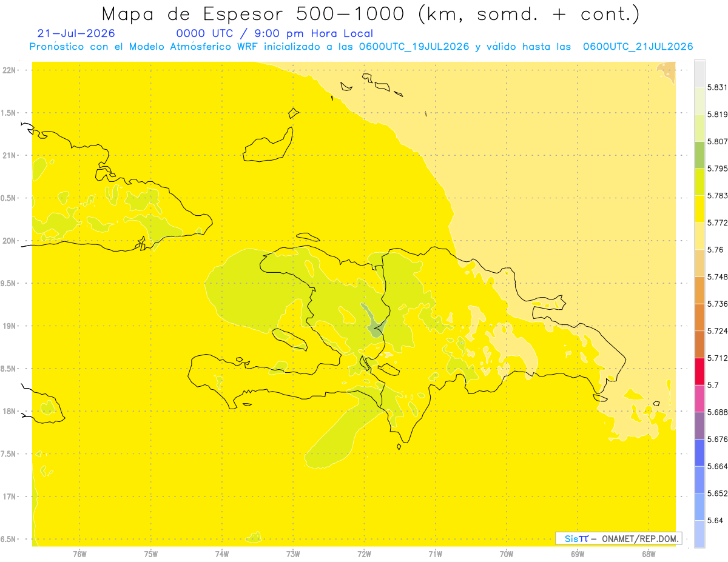The image size is (728, 562).
Task: Select the '5.724' colorbar label
Action: point(717,331)
